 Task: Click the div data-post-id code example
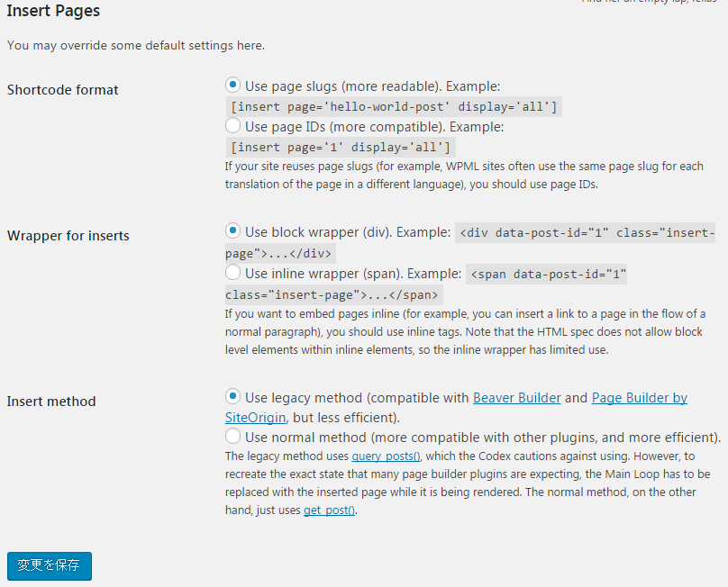pyautogui.click(x=587, y=232)
